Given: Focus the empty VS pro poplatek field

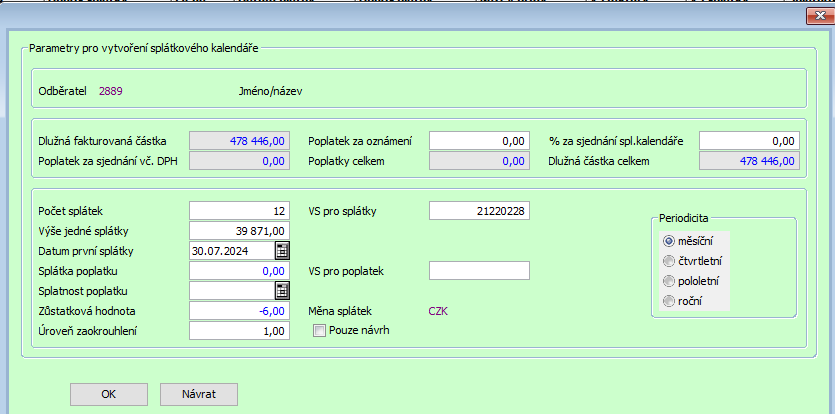Looking at the screenshot, I should click(479, 271).
